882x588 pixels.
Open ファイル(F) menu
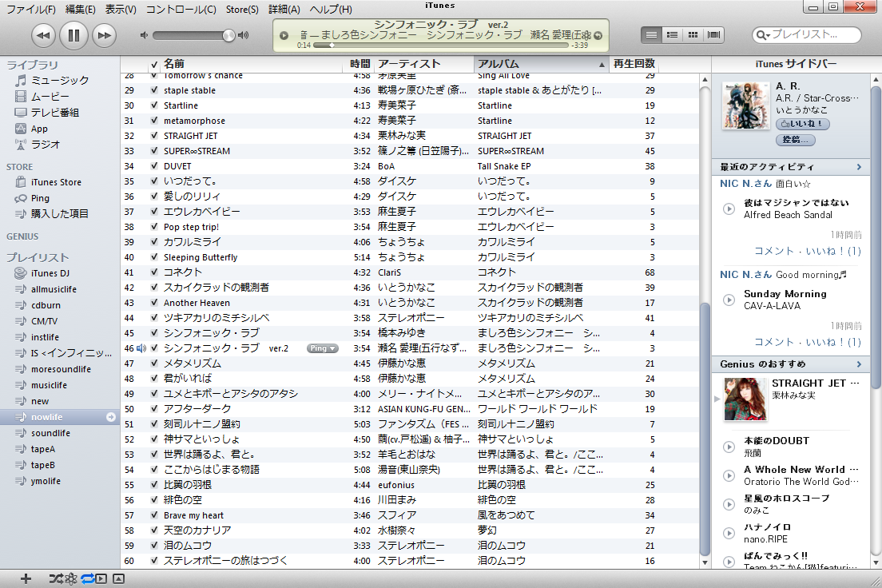(31, 10)
